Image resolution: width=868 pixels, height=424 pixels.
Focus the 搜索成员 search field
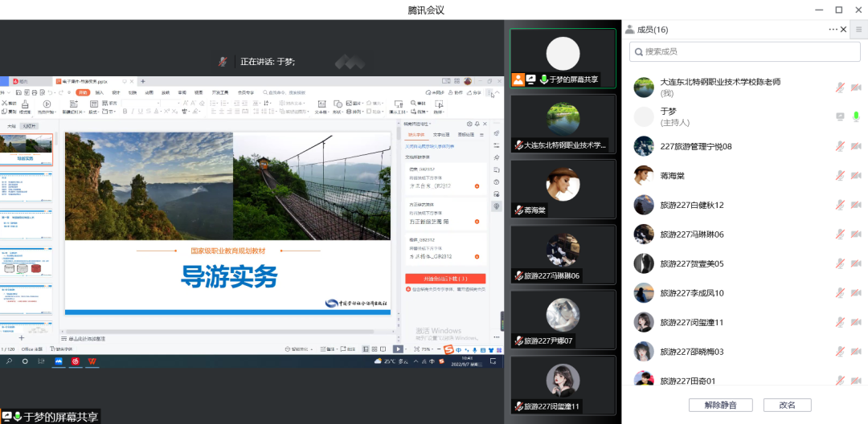pyautogui.click(x=743, y=51)
